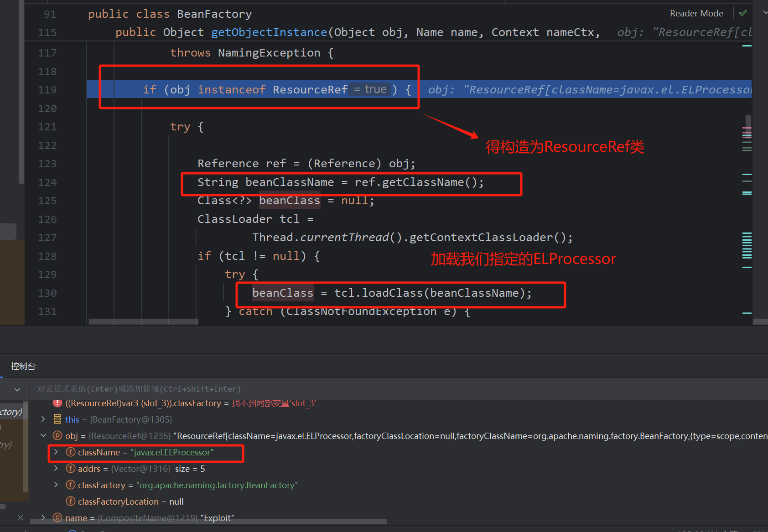This screenshot has height=532, width=768.
Task: Open the chevron beside the inspections checkmark
Action: (765, 13)
